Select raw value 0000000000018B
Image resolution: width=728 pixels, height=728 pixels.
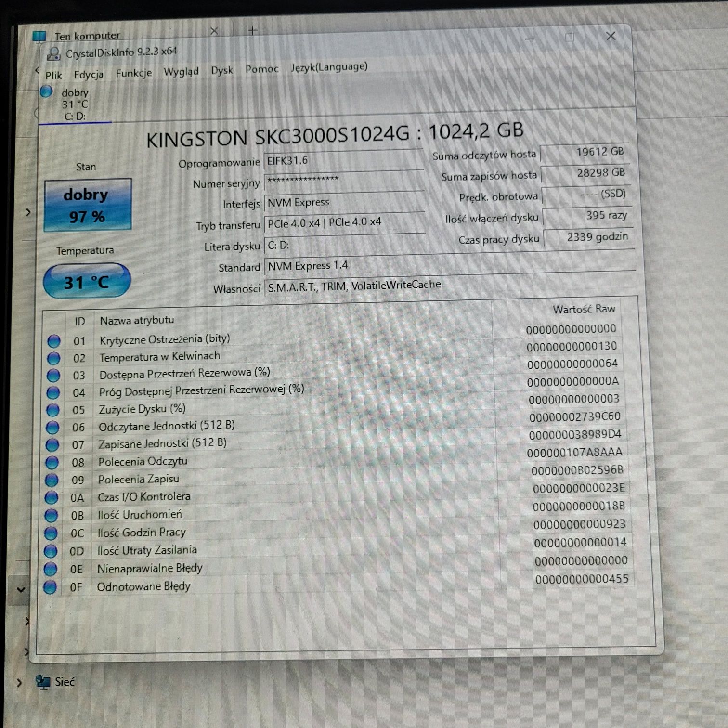[x=579, y=506]
